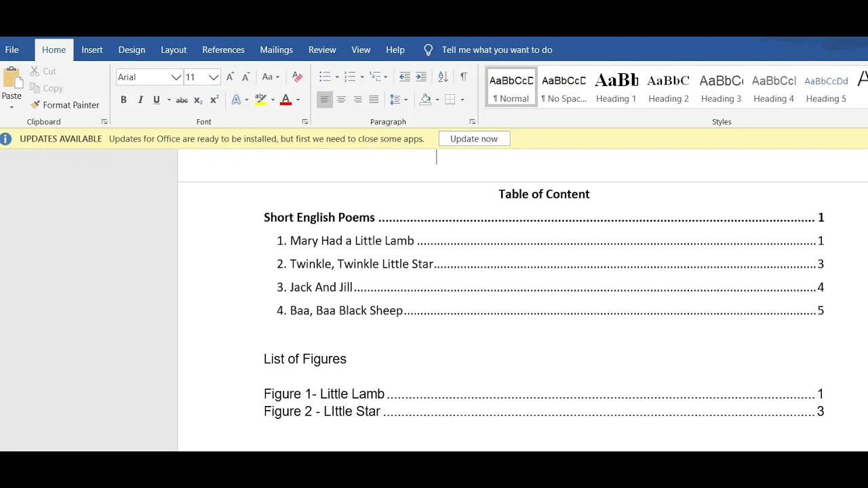Switch to the Insert tab

click(92, 49)
